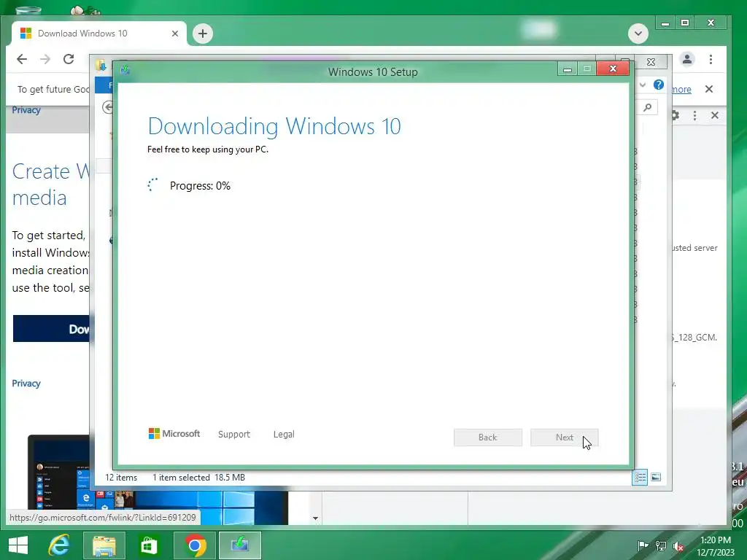The width and height of the screenshot is (747, 560).
Task: Open the Windows Start button
Action: [x=18, y=545]
